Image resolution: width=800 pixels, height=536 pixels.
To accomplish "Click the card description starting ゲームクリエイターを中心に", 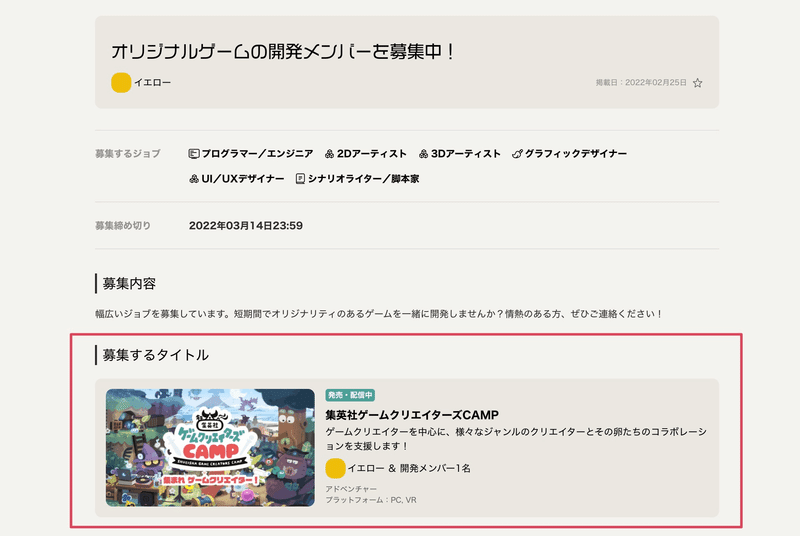I will point(516,439).
